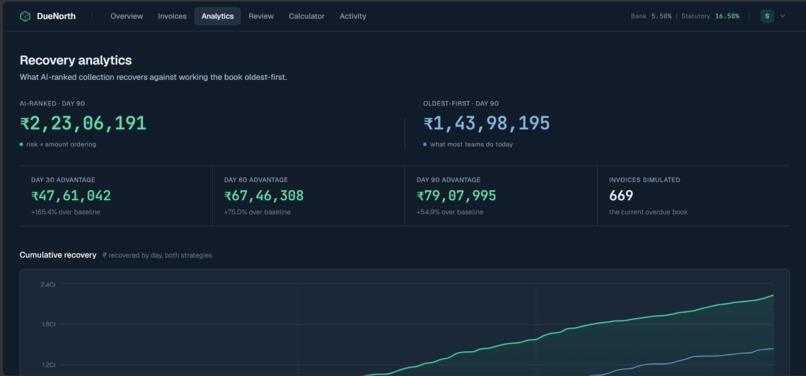View the Activity tab
806x376 pixels.
click(x=353, y=16)
